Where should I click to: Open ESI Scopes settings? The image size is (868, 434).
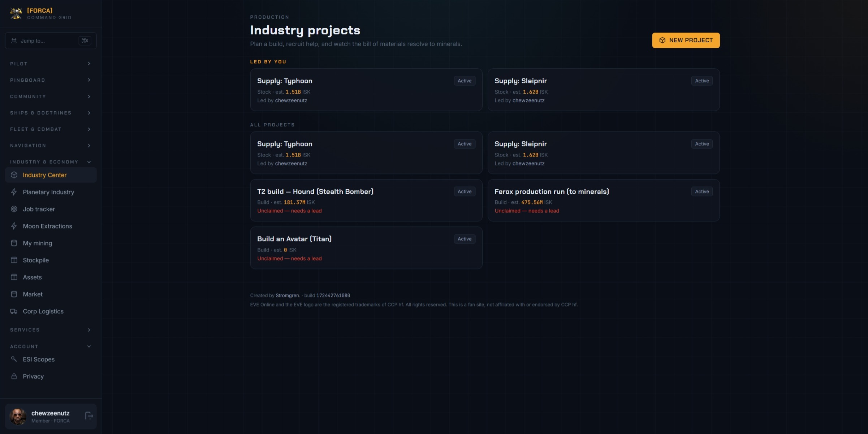51,359
